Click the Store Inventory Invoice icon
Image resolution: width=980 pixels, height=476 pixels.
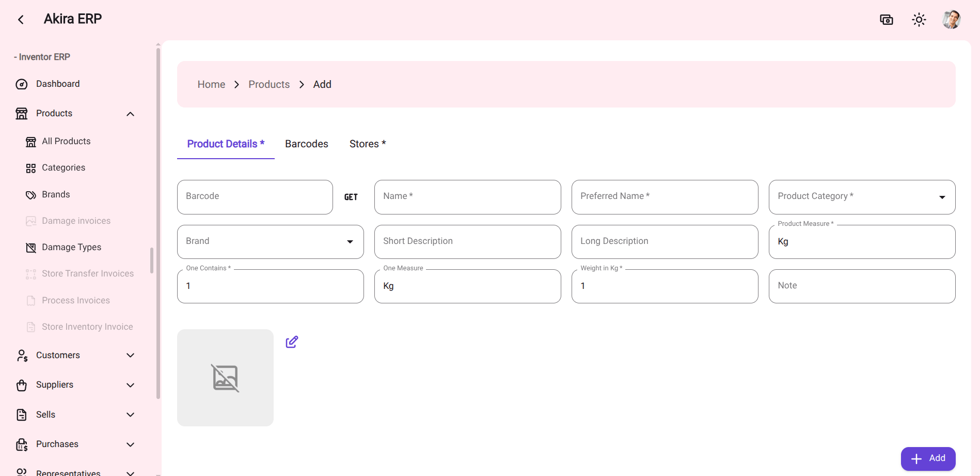pos(31,327)
